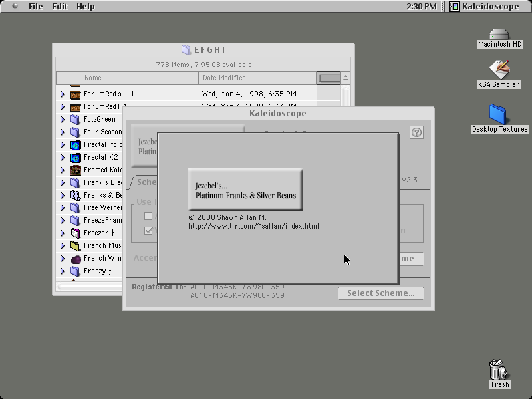Click the menu bar clock
Screen dimensions: 532x399
(x=422, y=6)
